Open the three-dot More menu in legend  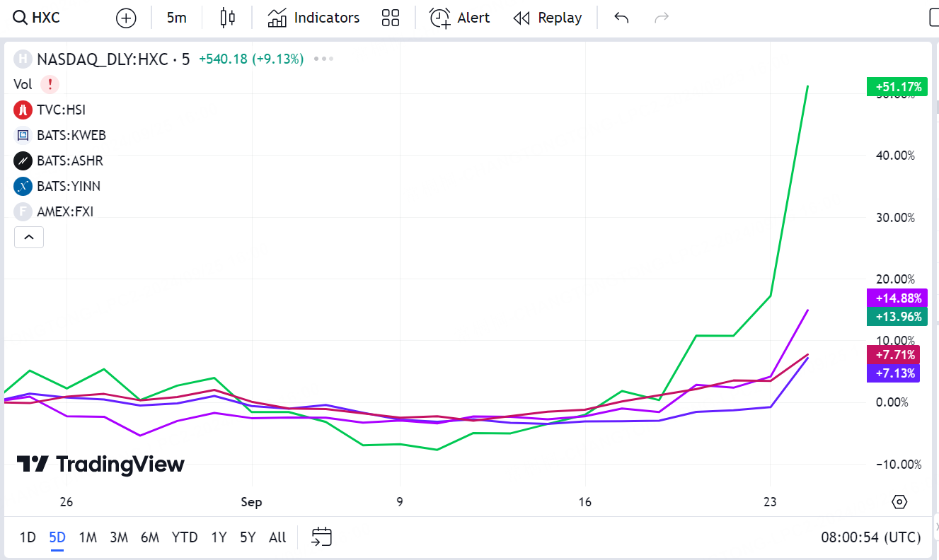(x=323, y=59)
